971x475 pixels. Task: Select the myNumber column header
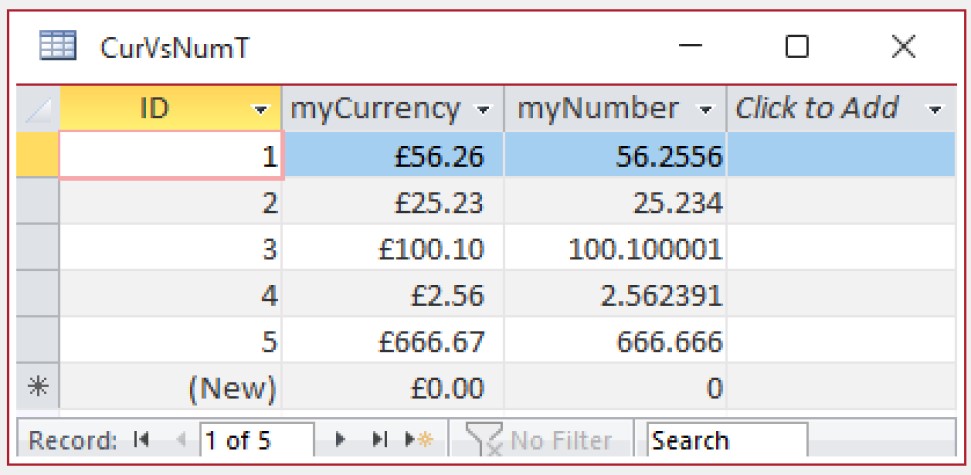[x=598, y=109]
